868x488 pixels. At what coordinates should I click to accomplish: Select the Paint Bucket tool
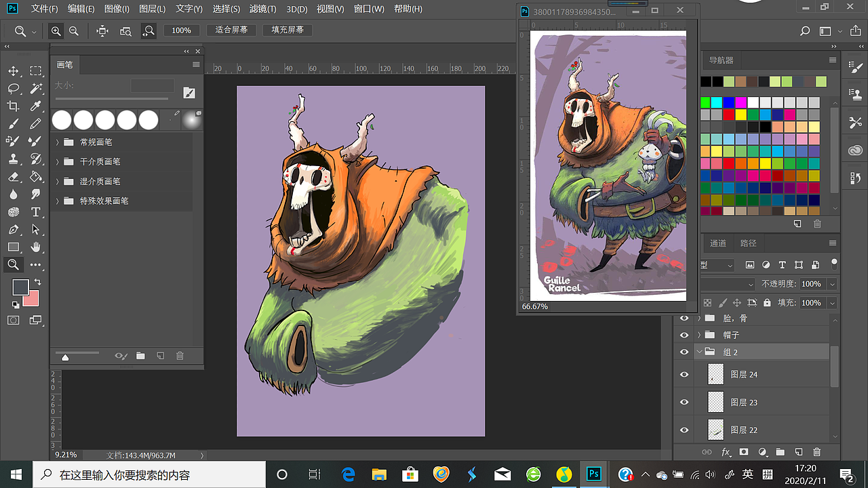[x=35, y=177]
